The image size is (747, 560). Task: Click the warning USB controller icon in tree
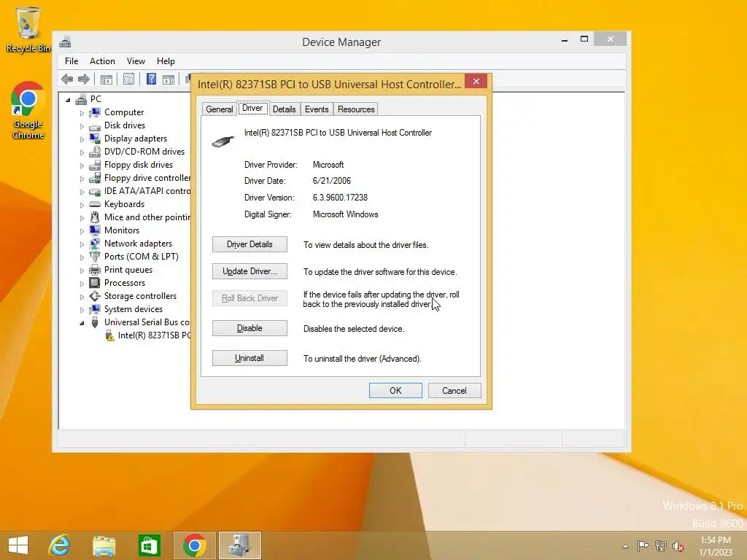pyautogui.click(x=109, y=335)
